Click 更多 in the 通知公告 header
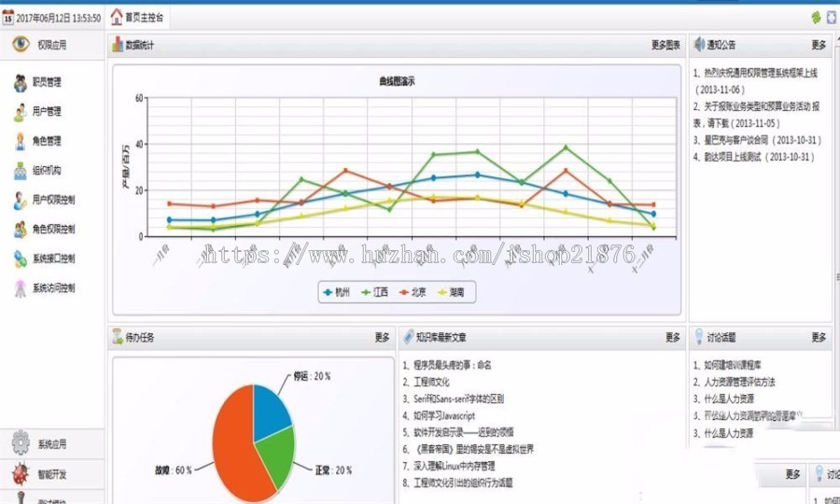Viewport: 840px width, 504px height. click(x=819, y=46)
